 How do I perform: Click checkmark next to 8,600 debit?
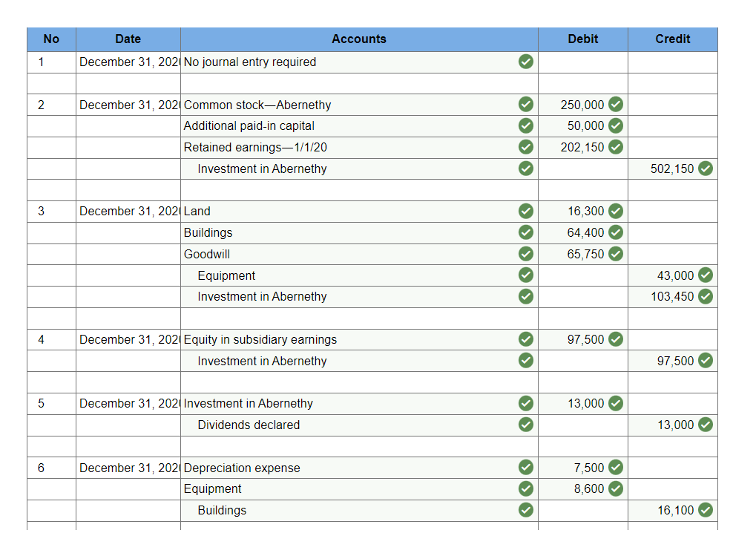pos(615,488)
